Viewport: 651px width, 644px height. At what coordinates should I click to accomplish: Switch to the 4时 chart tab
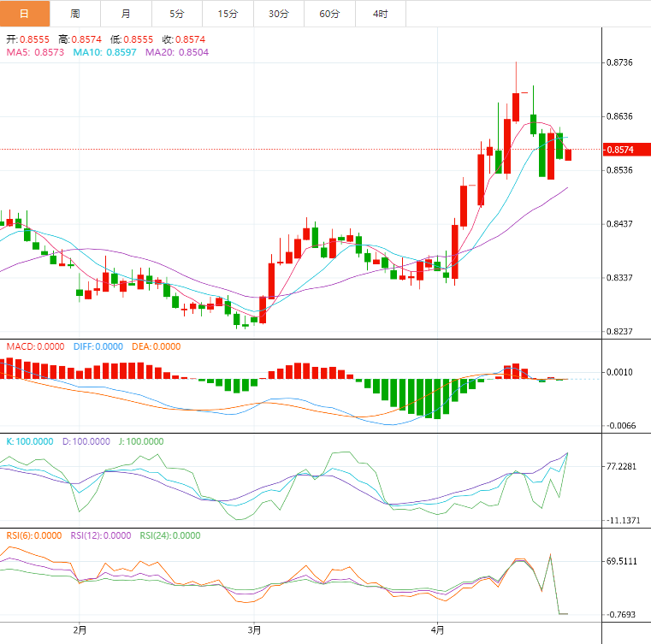point(380,14)
